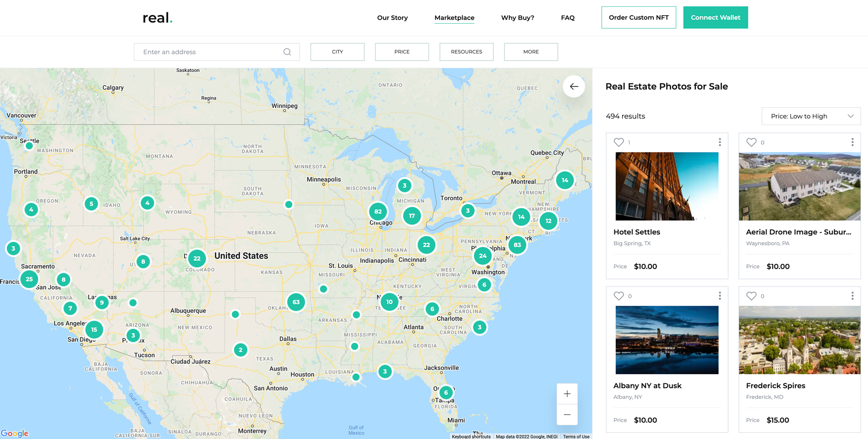
Task: Click the Chicago cluster marker showing 82
Action: coord(378,211)
